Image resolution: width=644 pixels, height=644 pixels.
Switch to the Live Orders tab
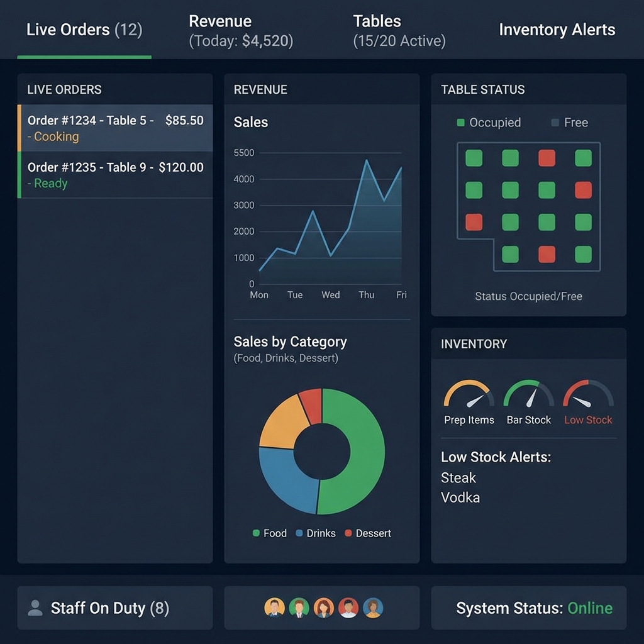84,29
